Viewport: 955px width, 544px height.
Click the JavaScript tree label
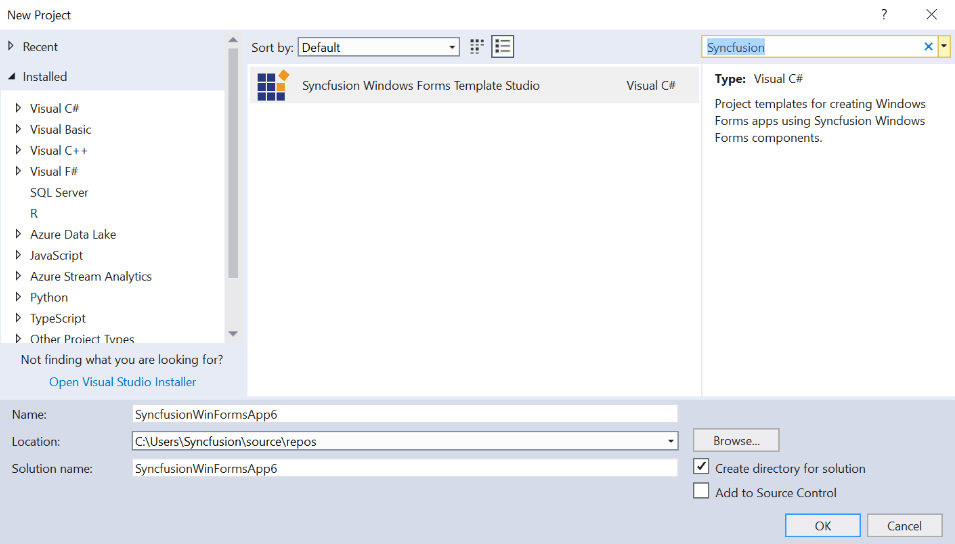tap(57, 255)
